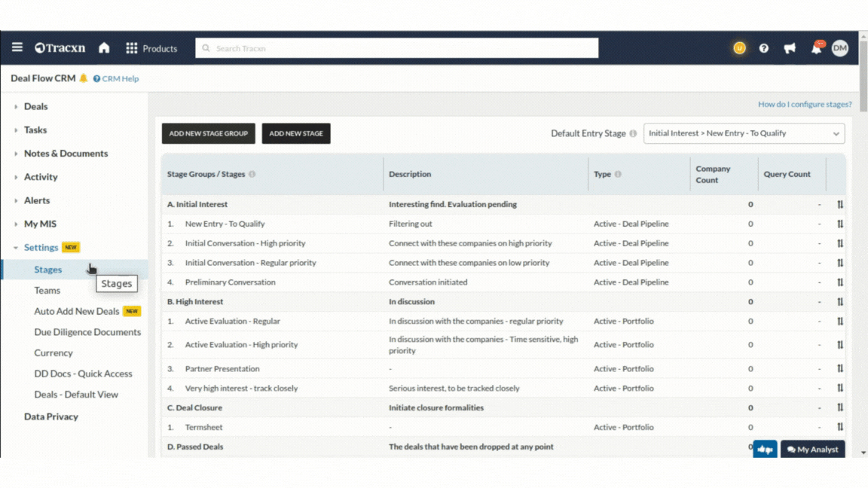Click the home icon in top bar

(104, 48)
